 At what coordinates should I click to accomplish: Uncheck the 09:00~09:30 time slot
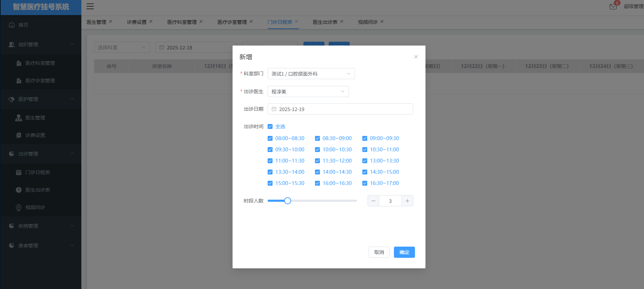365,138
